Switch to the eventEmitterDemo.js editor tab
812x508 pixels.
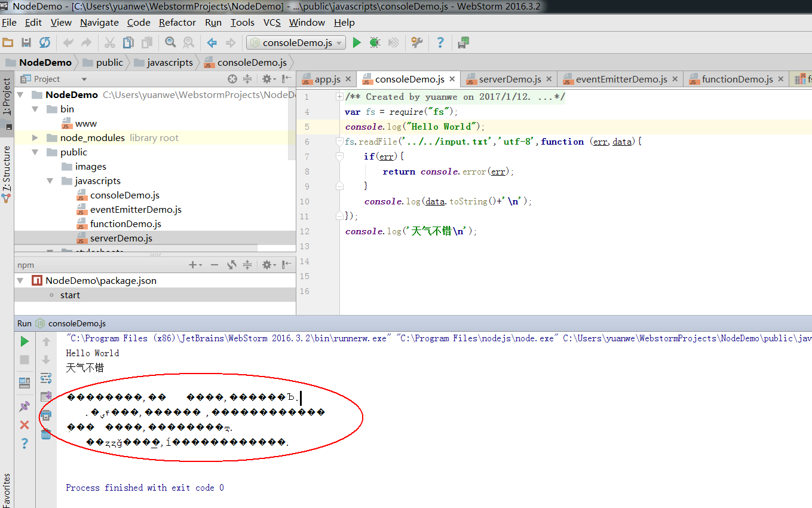pos(621,79)
